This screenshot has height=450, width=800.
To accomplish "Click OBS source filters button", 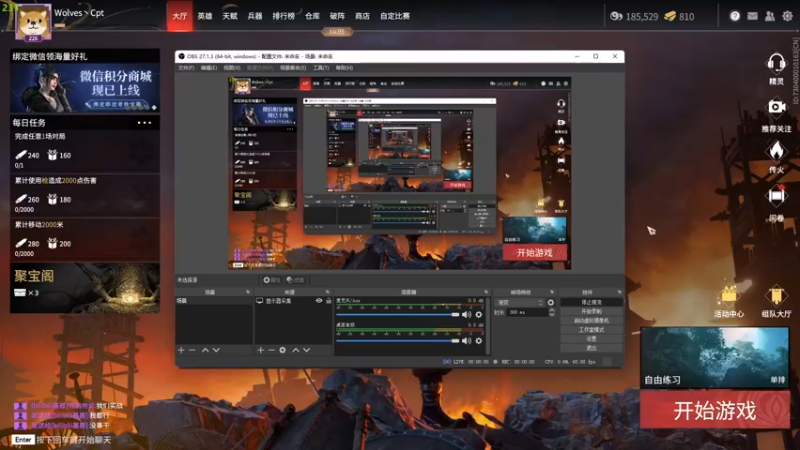I will pyautogui.click(x=295, y=280).
